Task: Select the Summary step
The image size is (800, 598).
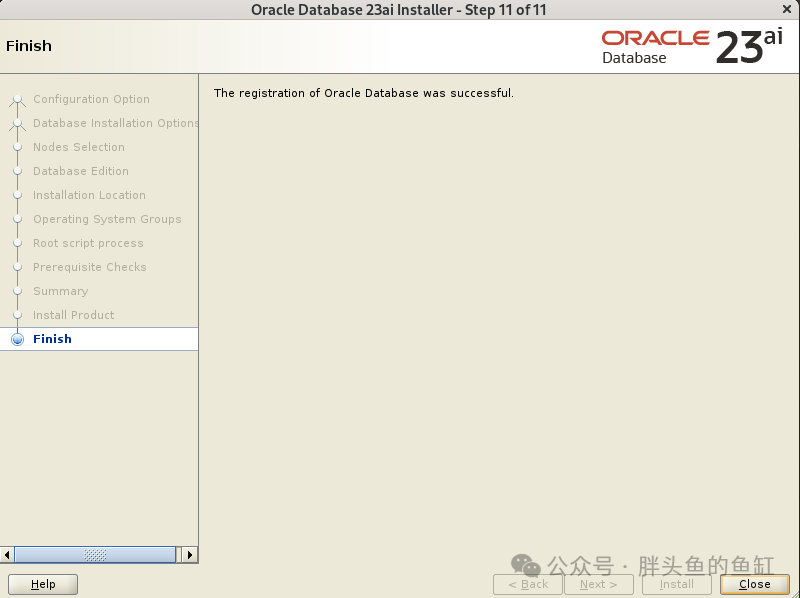Action: [61, 291]
